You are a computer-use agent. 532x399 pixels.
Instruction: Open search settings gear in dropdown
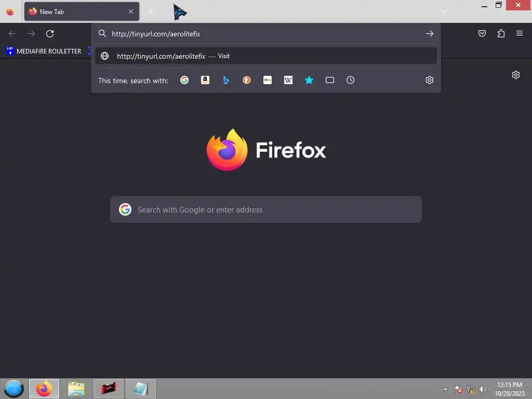click(x=430, y=80)
